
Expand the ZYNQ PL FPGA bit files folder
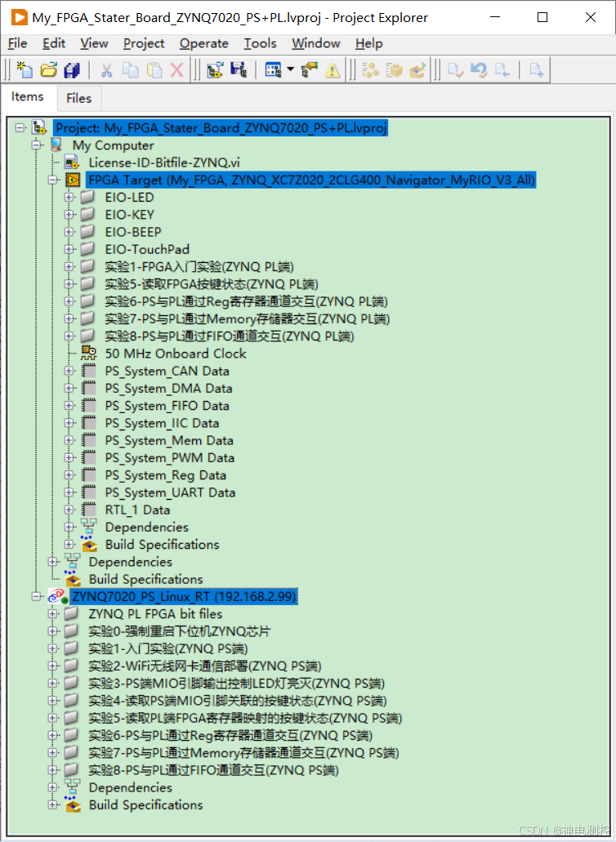pyautogui.click(x=52, y=614)
